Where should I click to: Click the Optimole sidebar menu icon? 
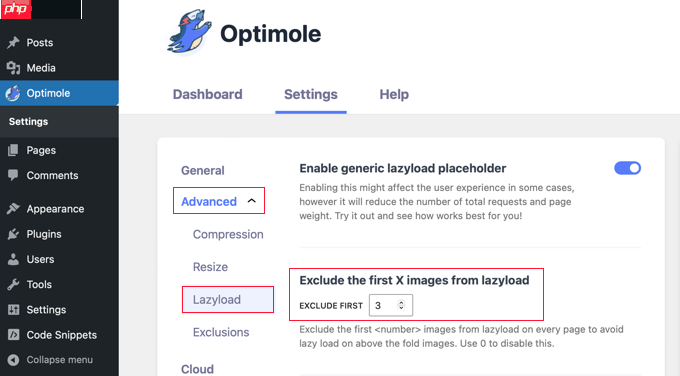click(x=13, y=93)
